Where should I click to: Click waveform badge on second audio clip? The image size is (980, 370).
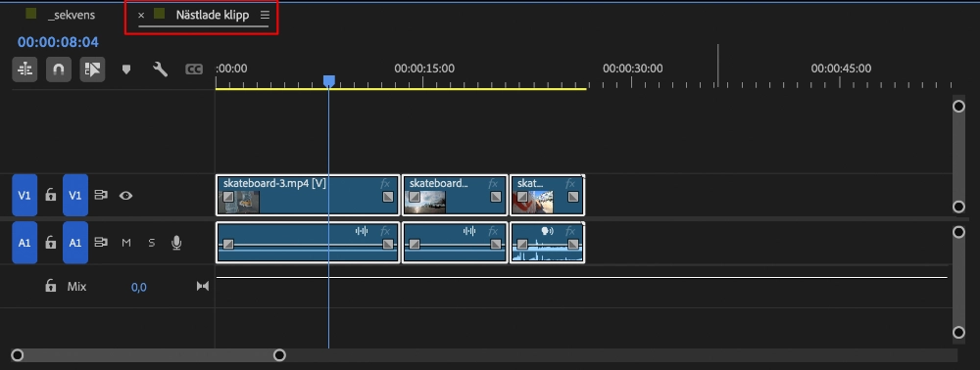click(469, 231)
